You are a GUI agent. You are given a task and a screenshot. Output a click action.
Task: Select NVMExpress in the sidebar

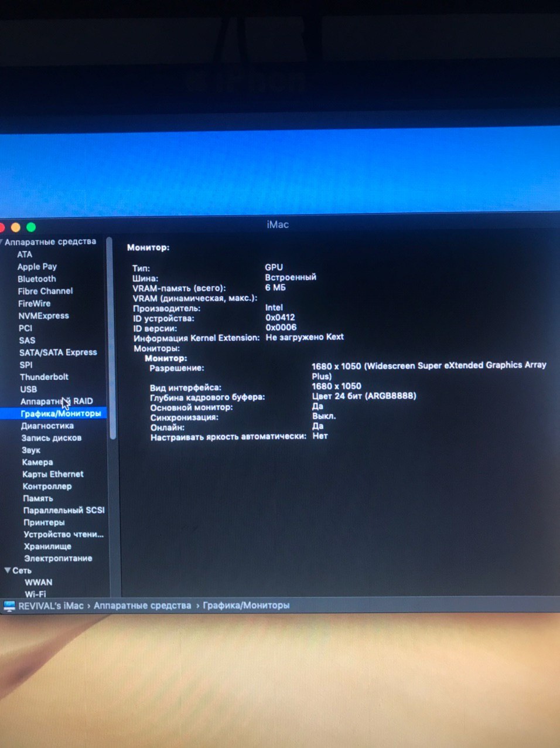pos(43,316)
